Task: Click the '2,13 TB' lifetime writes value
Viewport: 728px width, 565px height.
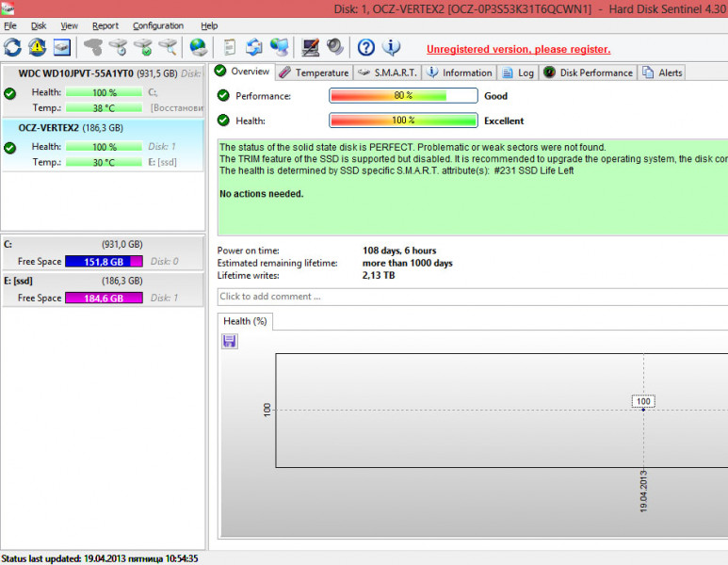Action: 379,275
